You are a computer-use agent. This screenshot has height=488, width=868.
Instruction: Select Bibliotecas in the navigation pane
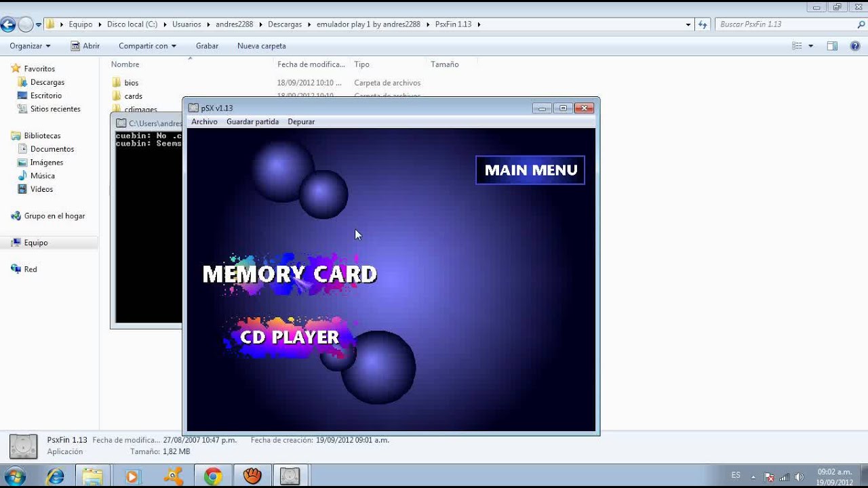pyautogui.click(x=42, y=136)
